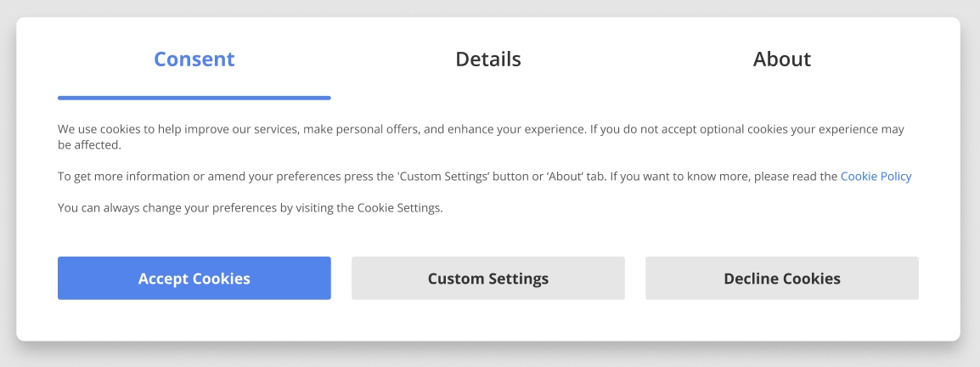Image resolution: width=980 pixels, height=367 pixels.
Task: Click the blue underline beneath Consent
Action: click(x=194, y=98)
